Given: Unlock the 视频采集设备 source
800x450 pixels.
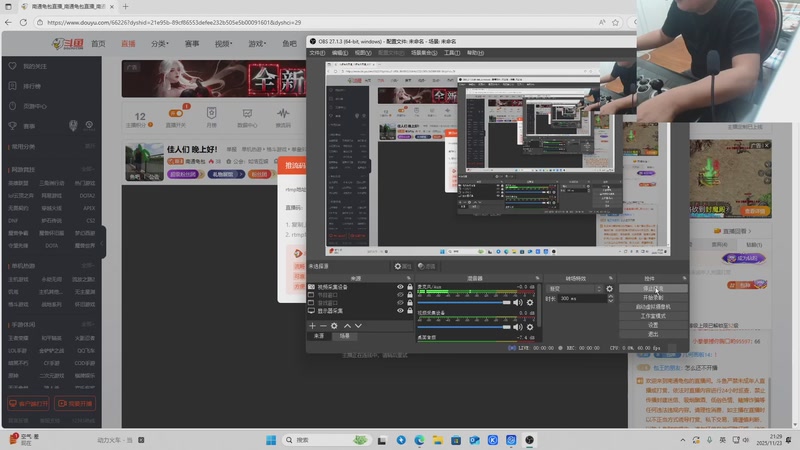Looking at the screenshot, I should (x=410, y=287).
